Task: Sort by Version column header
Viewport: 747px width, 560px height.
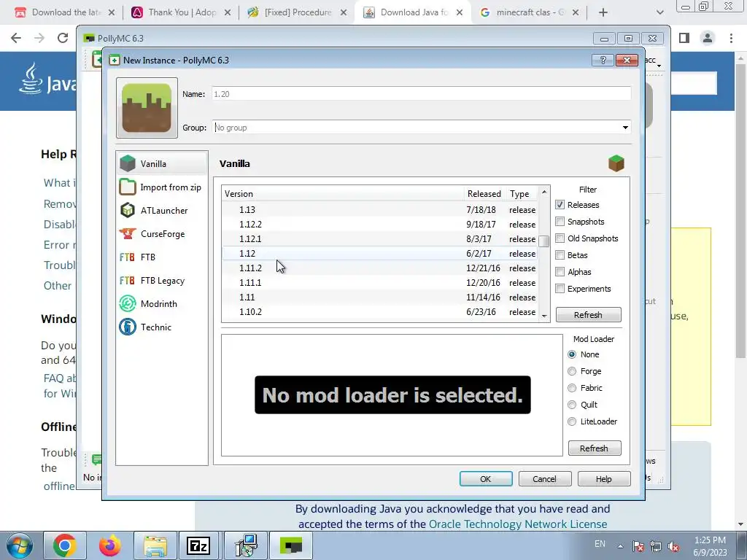Action: [343, 194]
